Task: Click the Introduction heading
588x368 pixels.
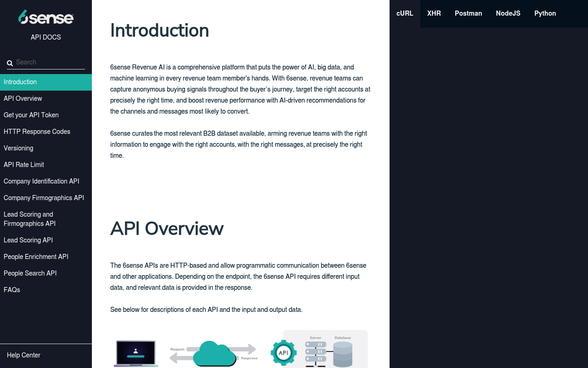Action: coord(159,31)
